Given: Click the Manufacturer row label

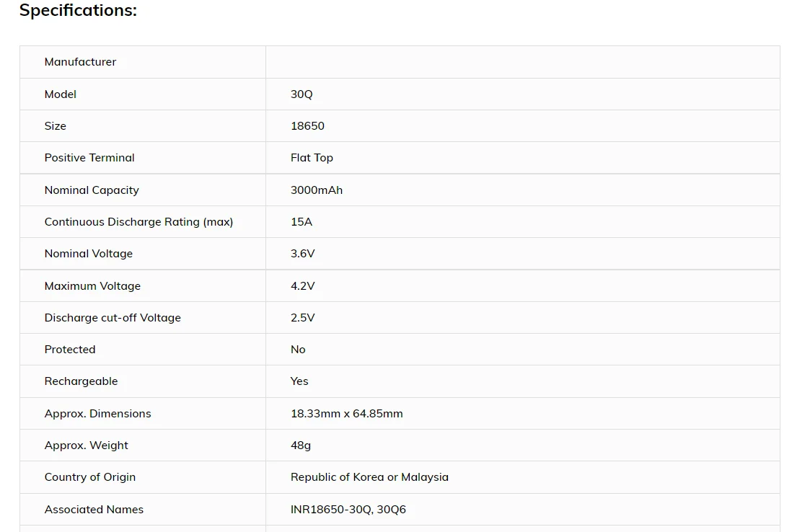Looking at the screenshot, I should (80, 62).
